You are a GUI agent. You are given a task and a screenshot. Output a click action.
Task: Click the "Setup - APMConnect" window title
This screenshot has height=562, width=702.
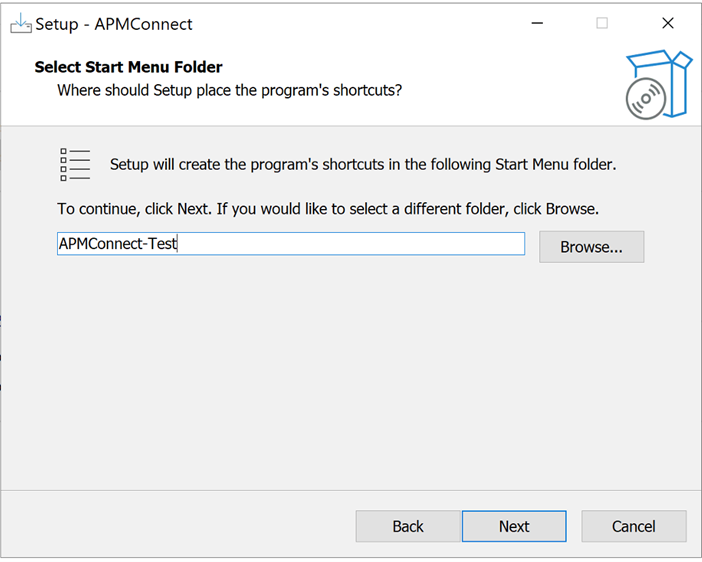coord(114,24)
